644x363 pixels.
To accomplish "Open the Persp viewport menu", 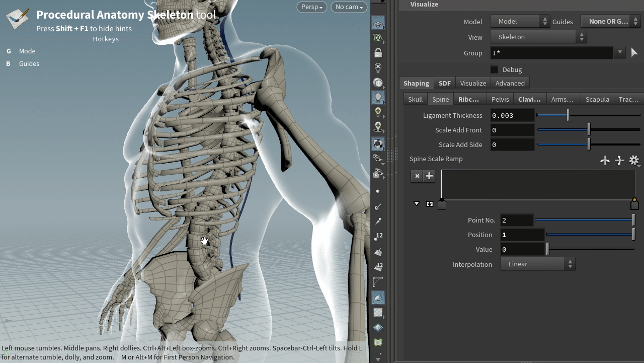I will point(312,7).
